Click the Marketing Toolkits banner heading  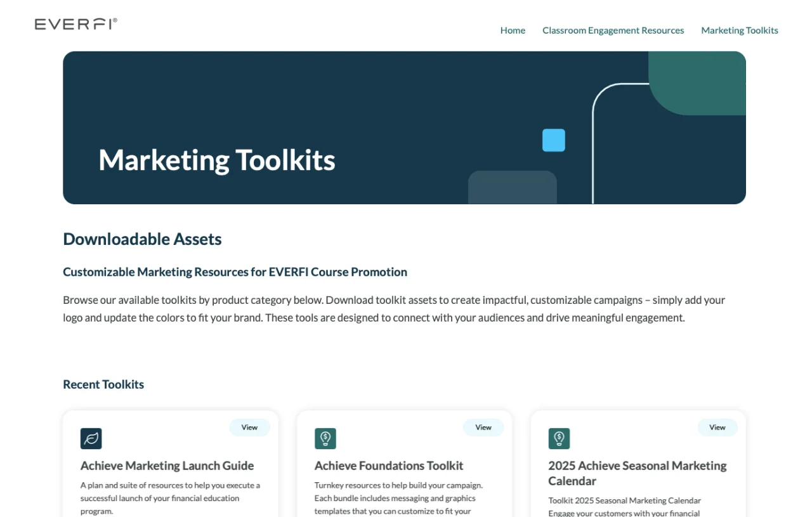click(217, 160)
